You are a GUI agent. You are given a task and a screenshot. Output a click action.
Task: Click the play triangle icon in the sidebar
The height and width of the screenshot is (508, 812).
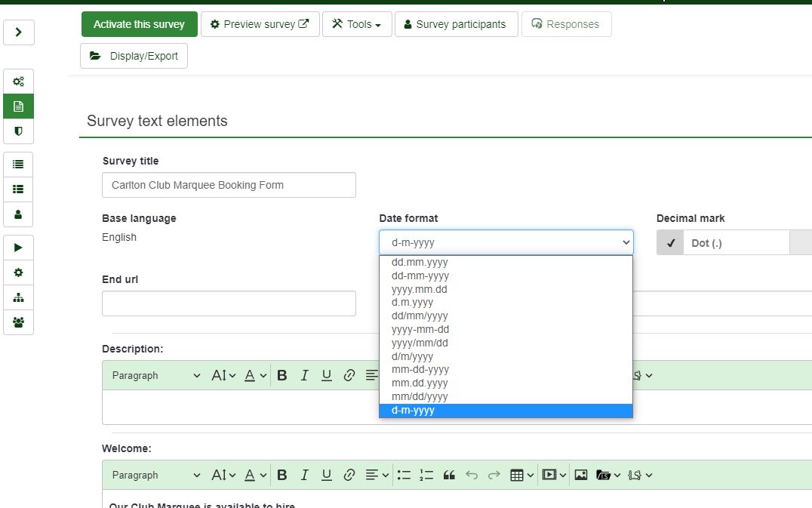(x=18, y=248)
